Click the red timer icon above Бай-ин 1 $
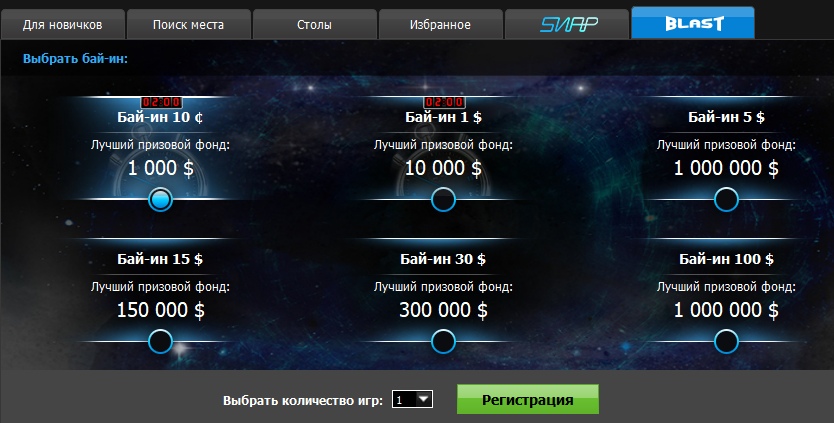 click(x=444, y=102)
